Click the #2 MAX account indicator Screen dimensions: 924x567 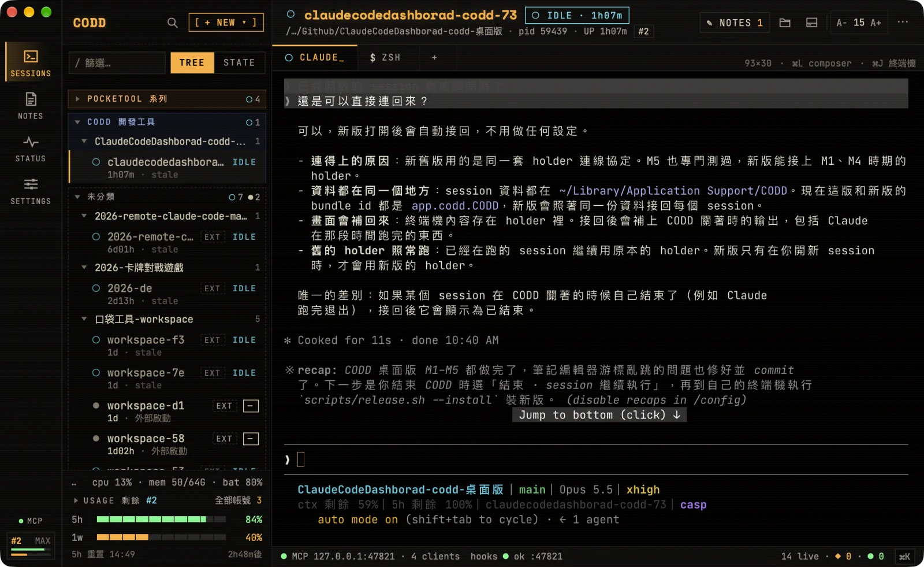click(31, 546)
